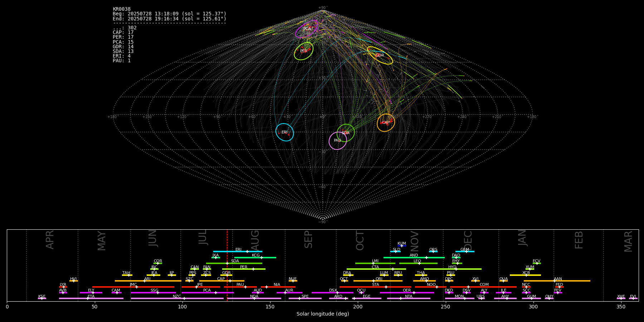Click the +90 latitude label atop sky map

(x=323, y=8)
